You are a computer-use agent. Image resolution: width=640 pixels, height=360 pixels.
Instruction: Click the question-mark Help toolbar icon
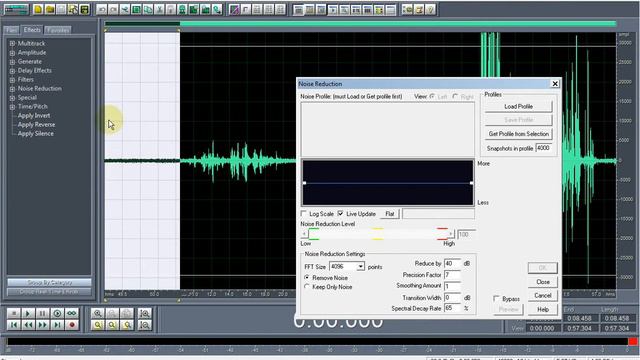pyautogui.click(x=431, y=9)
